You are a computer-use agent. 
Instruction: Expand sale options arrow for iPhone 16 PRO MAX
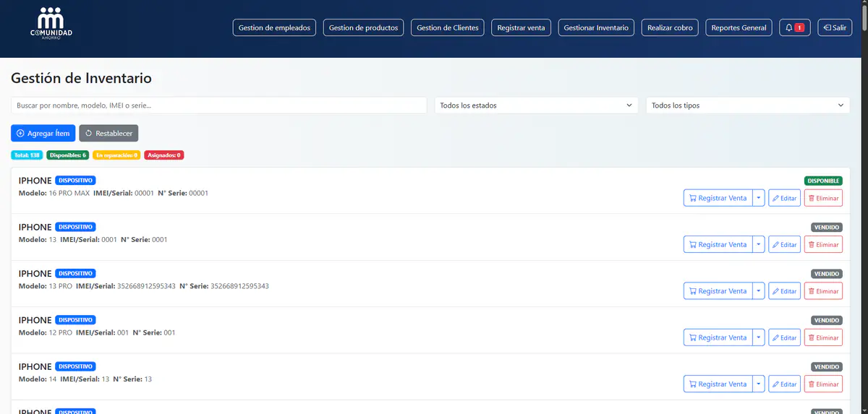759,198
